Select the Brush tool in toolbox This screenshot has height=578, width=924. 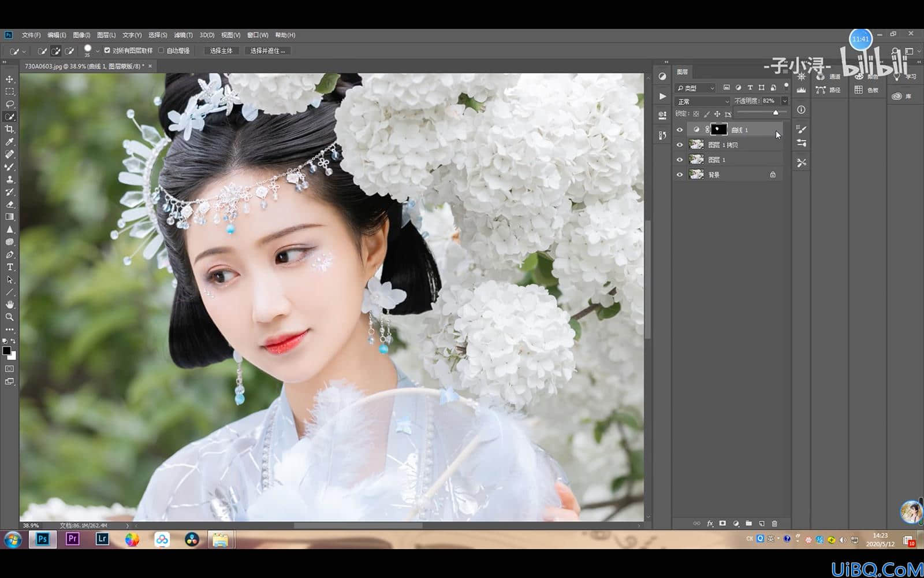click(10, 167)
